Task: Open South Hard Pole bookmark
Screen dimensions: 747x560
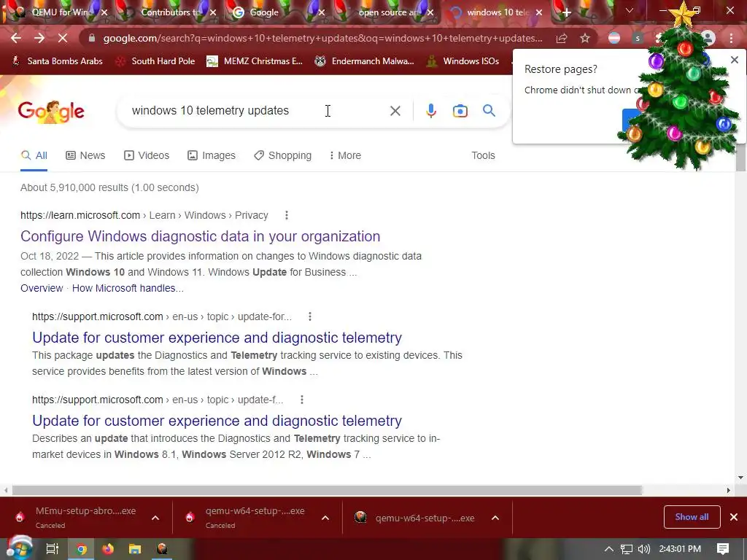Action: (156, 61)
